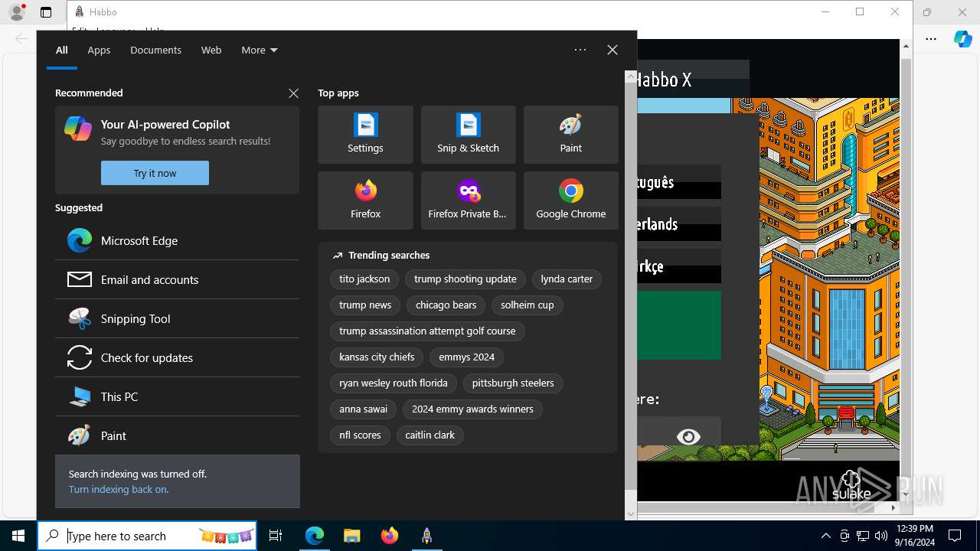Show hidden system tray icons
The image size is (980, 551).
click(x=825, y=536)
